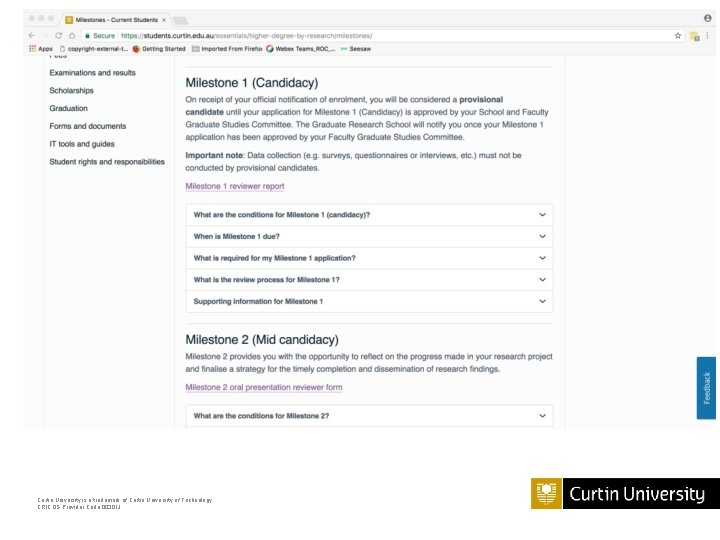Open Graduation in the sidebar
The height and width of the screenshot is (540, 720).
point(68,108)
